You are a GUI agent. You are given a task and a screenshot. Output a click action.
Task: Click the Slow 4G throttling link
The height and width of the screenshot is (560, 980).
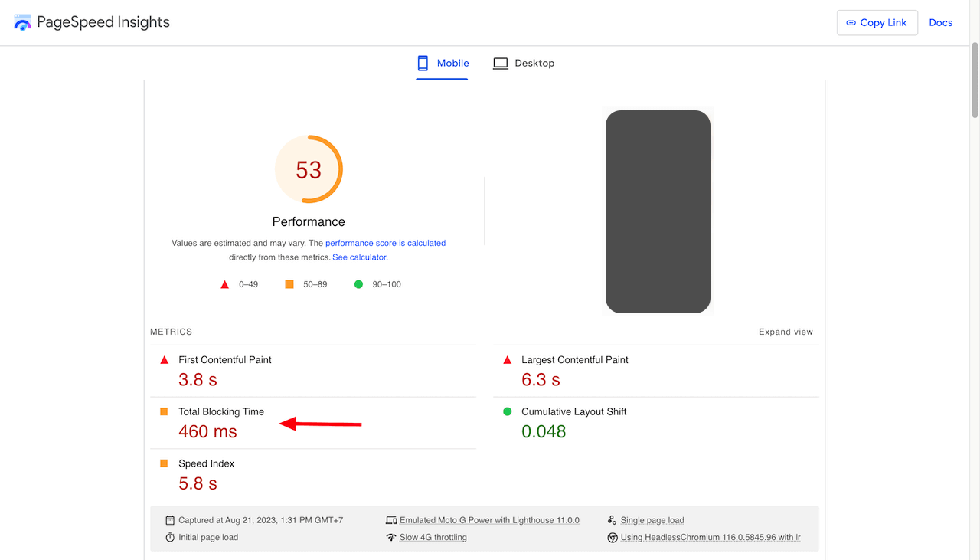[x=433, y=537]
